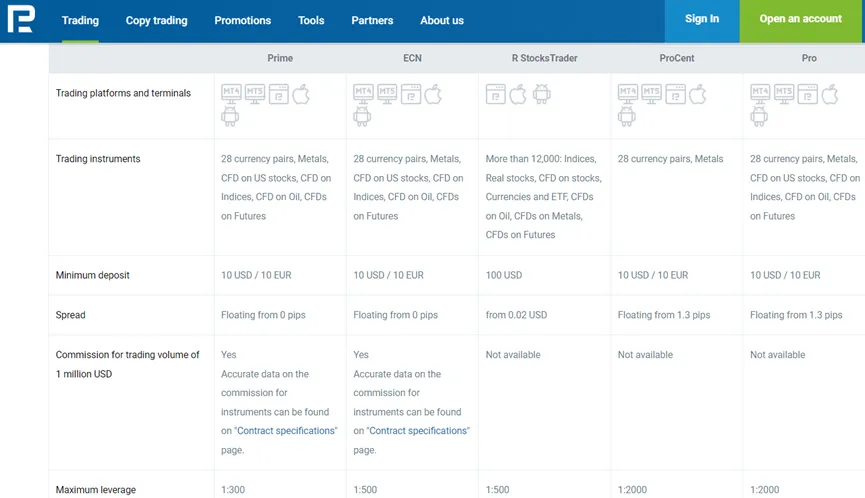Click Android icon in R StocksTrader column
Image resolution: width=865 pixels, height=498 pixels.
click(542, 94)
